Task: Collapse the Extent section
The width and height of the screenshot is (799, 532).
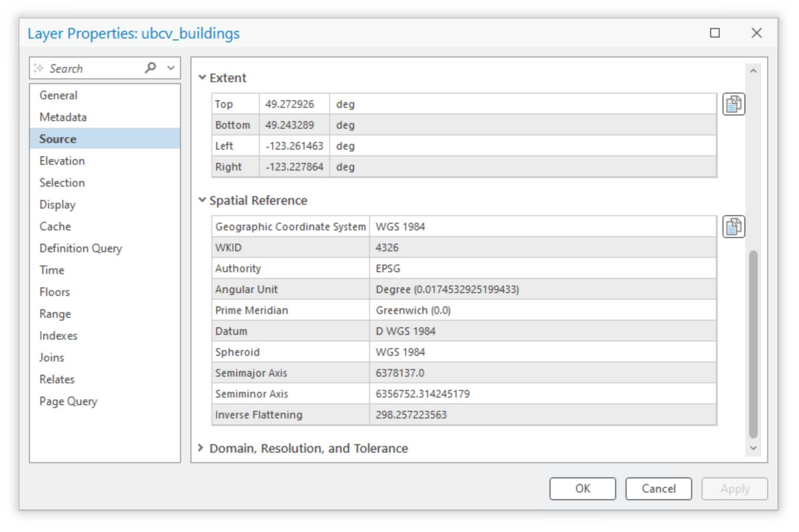Action: tap(202, 77)
